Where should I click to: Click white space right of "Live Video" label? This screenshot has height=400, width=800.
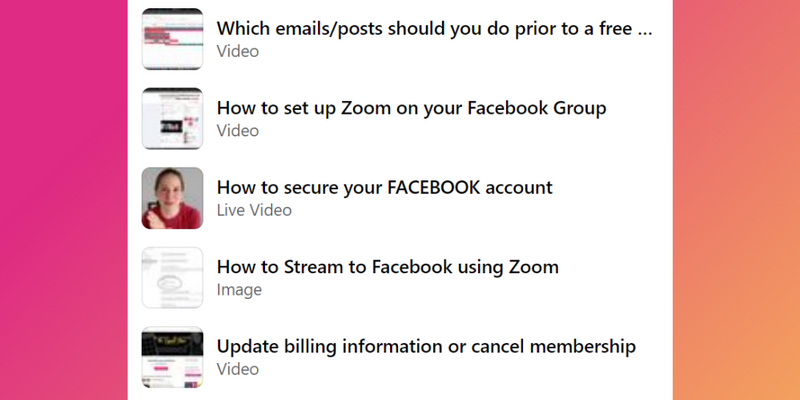[x=450, y=211]
